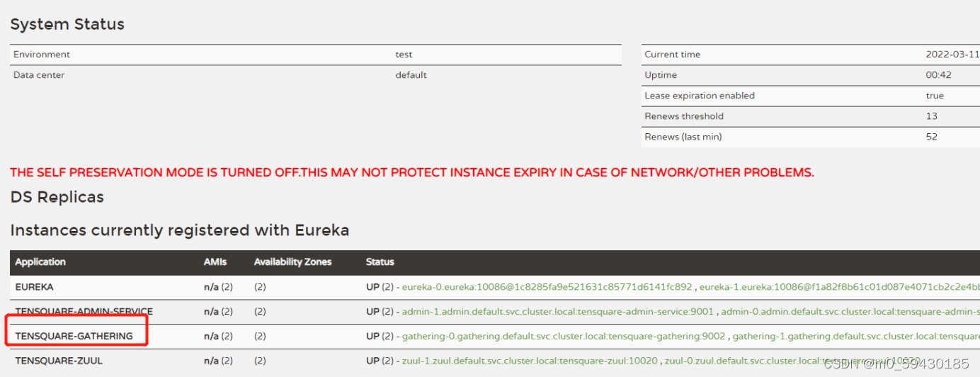
Task: Click the AMIs column header
Action: [x=215, y=262]
